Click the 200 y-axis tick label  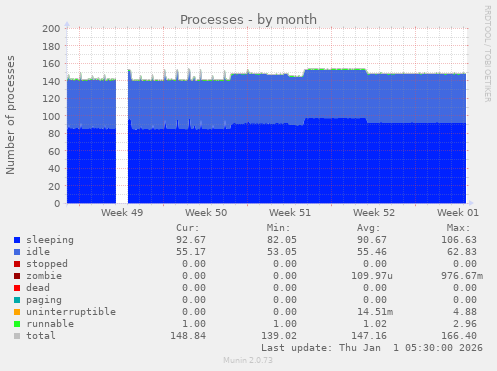point(51,29)
